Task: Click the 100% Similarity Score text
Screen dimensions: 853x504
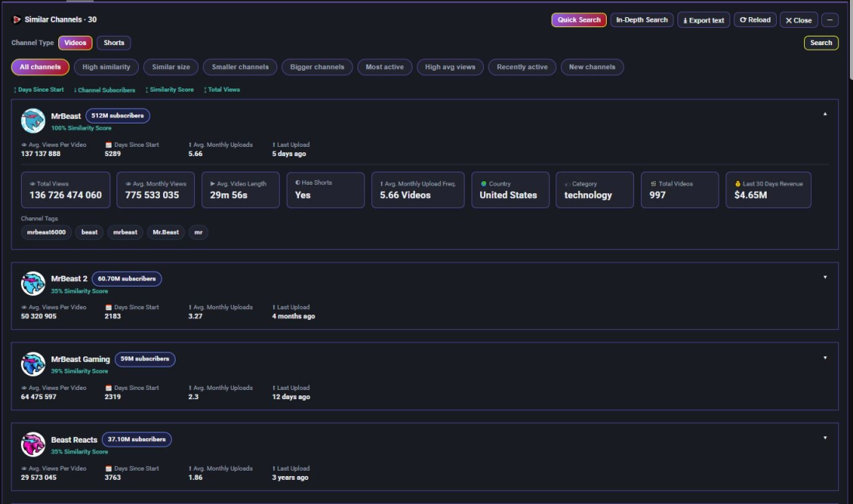Action: click(81, 128)
